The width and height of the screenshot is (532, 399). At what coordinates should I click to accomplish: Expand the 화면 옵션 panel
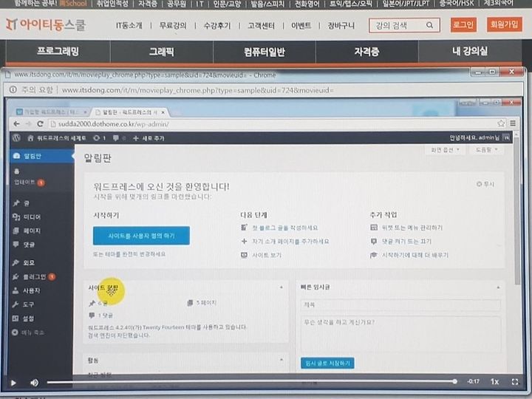[445, 149]
